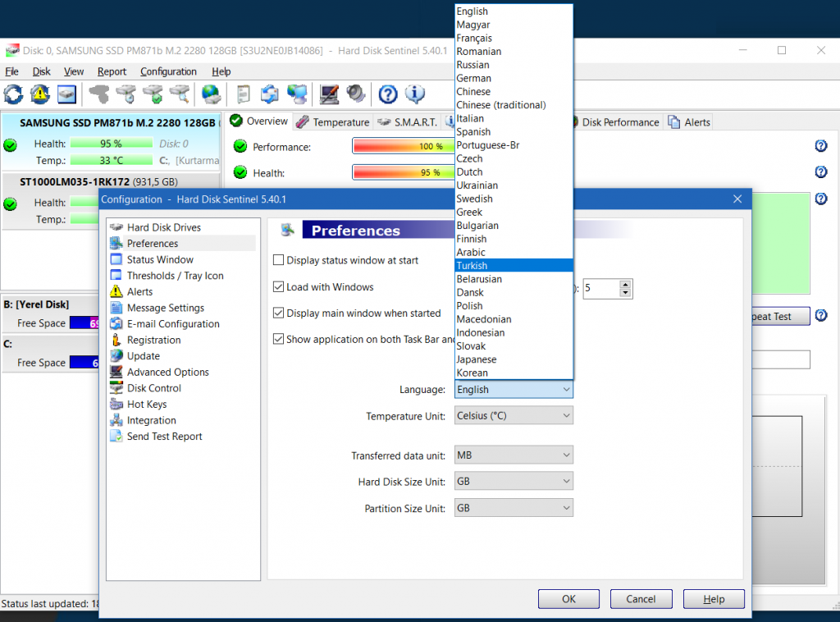Select the SAMSUNG SSD PM871b disk entry
The height and width of the screenshot is (622, 840).
pyautogui.click(x=111, y=141)
